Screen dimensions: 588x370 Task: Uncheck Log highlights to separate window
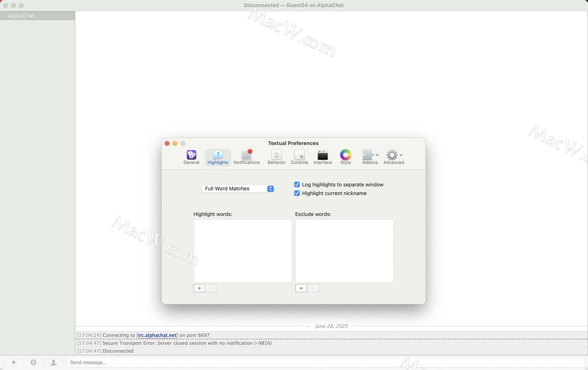coord(297,184)
